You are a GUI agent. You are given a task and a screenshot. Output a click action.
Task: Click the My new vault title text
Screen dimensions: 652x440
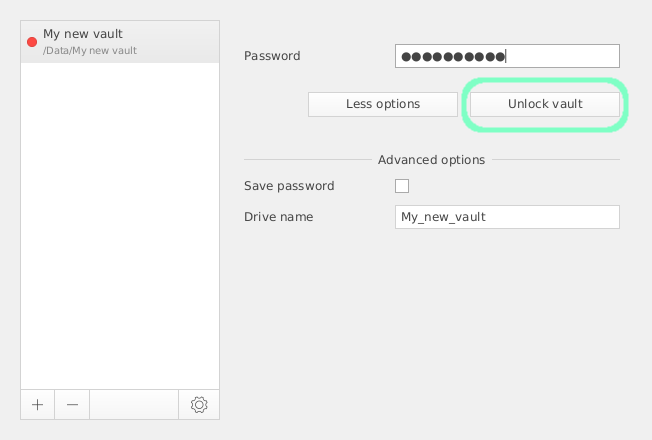(83, 34)
